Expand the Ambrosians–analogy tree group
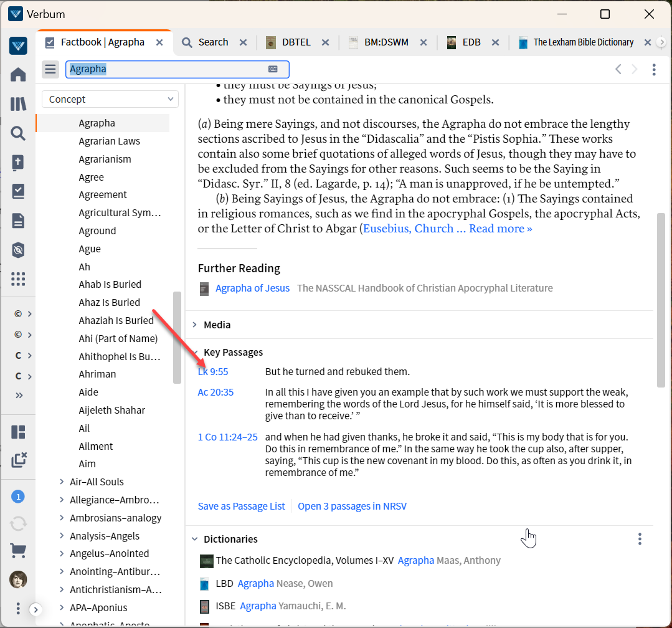This screenshot has height=628, width=672. click(62, 518)
